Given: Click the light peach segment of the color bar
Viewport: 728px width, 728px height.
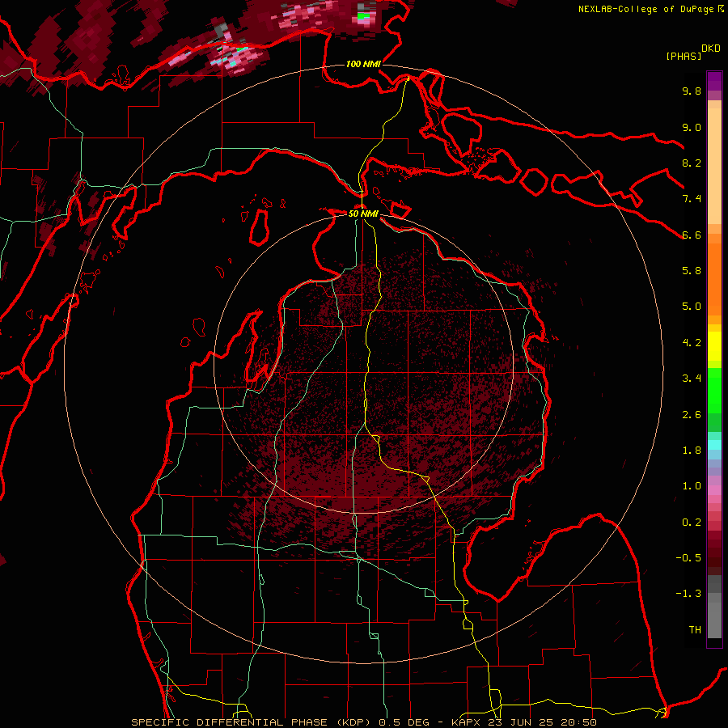Looking at the screenshot, I should [x=714, y=167].
